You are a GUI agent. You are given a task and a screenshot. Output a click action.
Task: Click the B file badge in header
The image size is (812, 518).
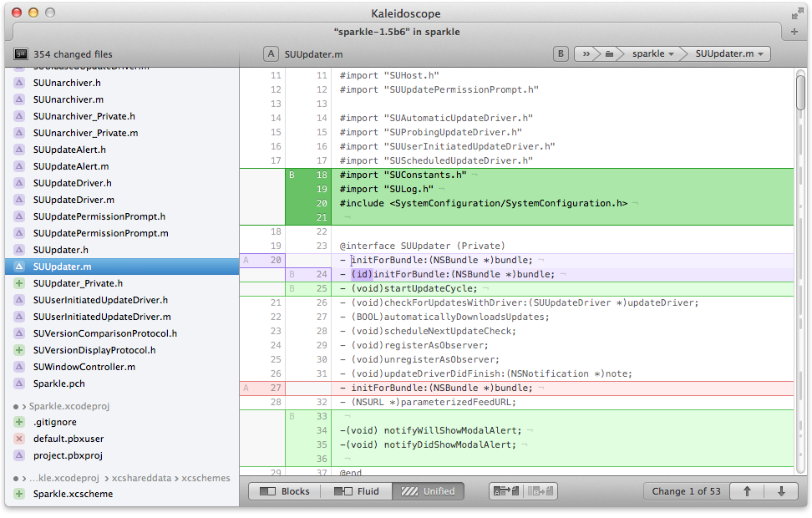click(561, 53)
